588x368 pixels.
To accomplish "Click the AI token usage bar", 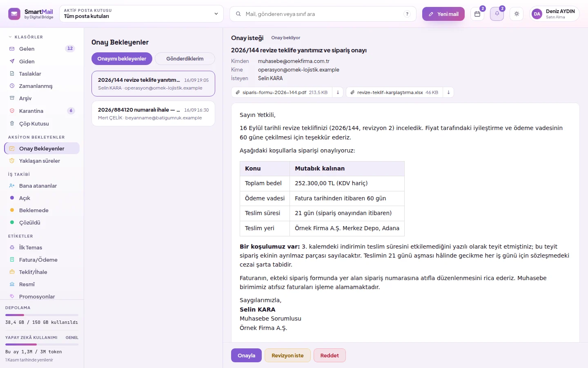I will click(42, 345).
